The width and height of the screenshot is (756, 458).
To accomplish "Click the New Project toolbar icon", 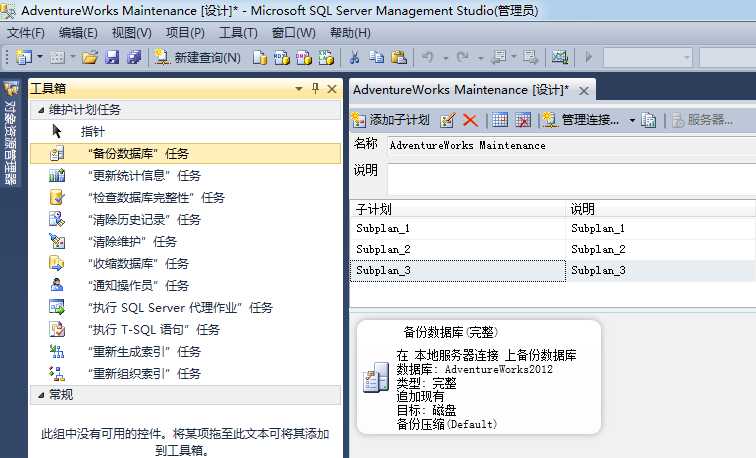I will [x=24, y=57].
